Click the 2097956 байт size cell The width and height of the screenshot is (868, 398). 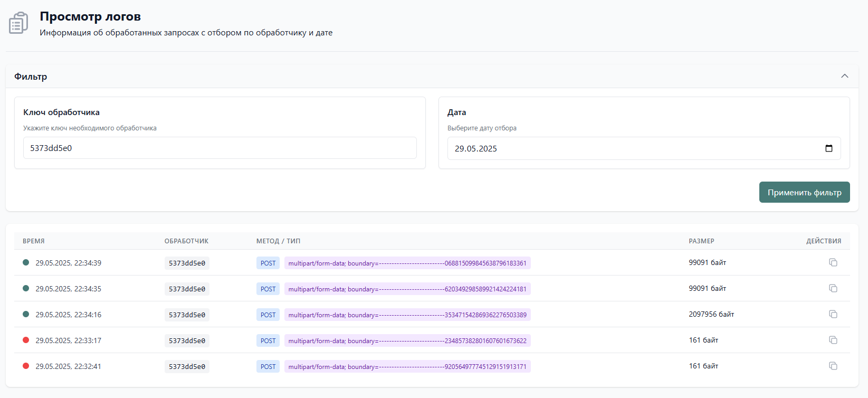pyautogui.click(x=711, y=314)
